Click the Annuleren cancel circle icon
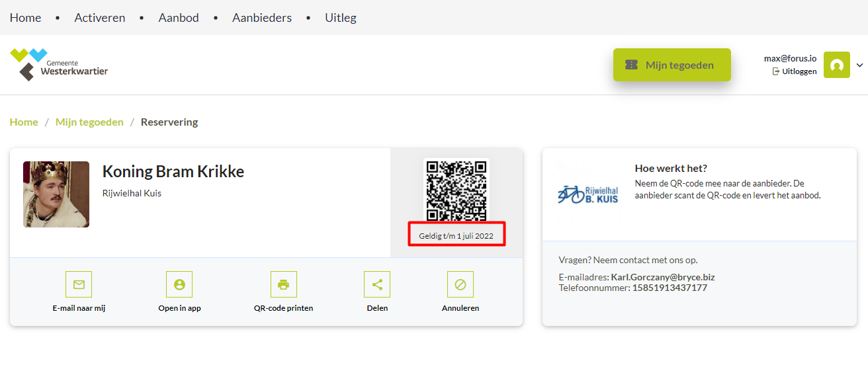 (460, 284)
